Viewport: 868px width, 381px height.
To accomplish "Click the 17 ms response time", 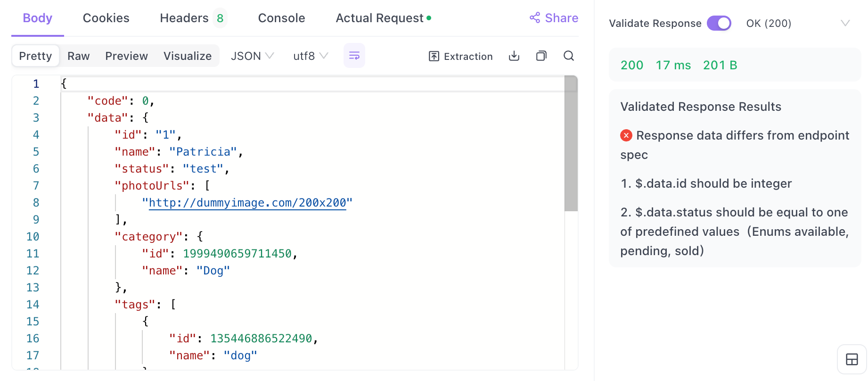I will (x=673, y=65).
